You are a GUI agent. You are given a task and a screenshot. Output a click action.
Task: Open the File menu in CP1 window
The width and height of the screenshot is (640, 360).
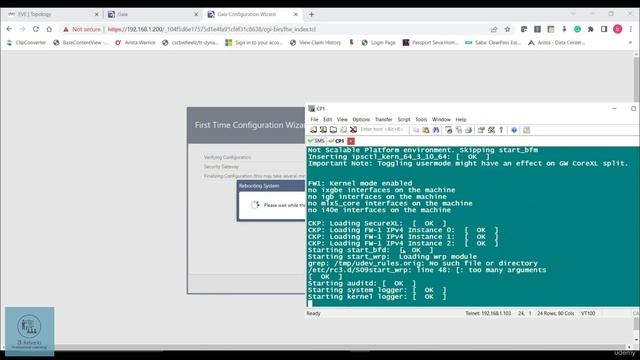click(x=314, y=119)
